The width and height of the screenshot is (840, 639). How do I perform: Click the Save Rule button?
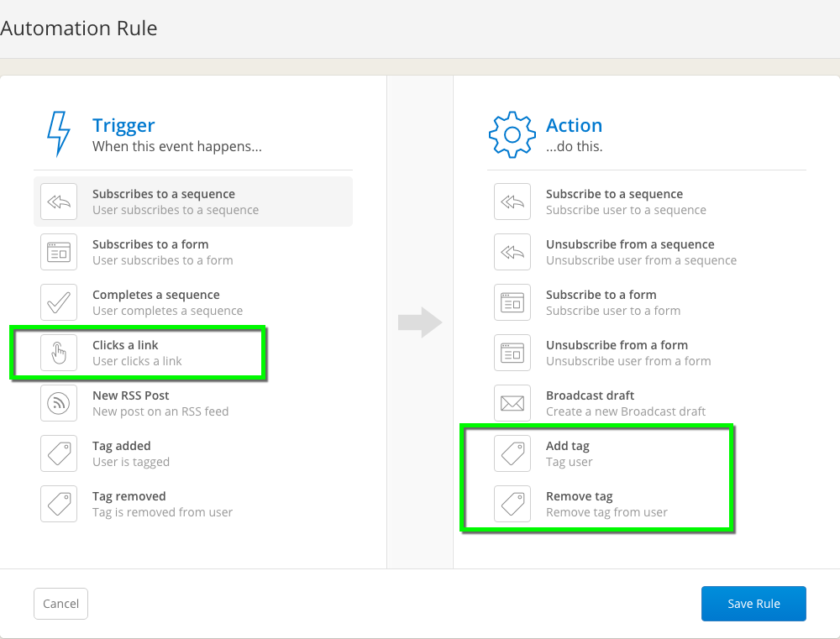click(x=753, y=604)
